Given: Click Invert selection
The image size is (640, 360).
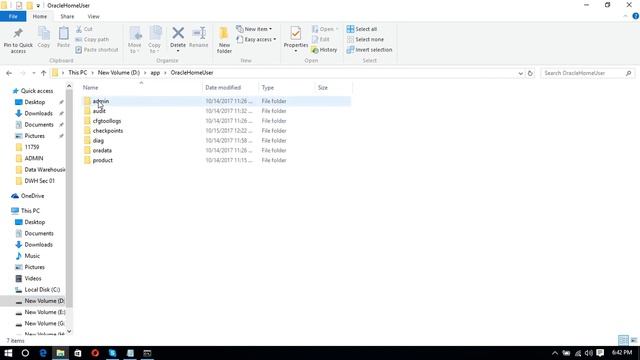Looking at the screenshot, I should coord(369,50).
